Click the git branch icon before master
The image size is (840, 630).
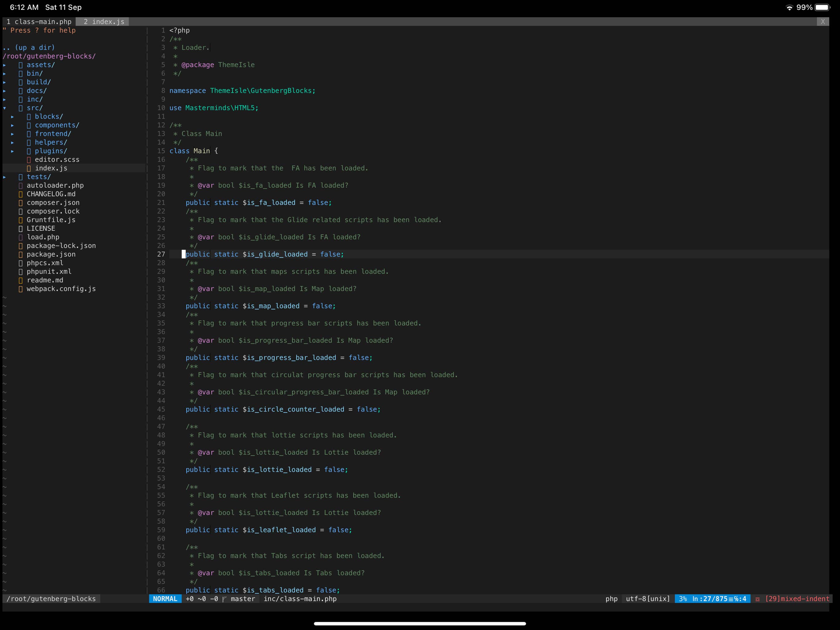pyautogui.click(x=224, y=599)
